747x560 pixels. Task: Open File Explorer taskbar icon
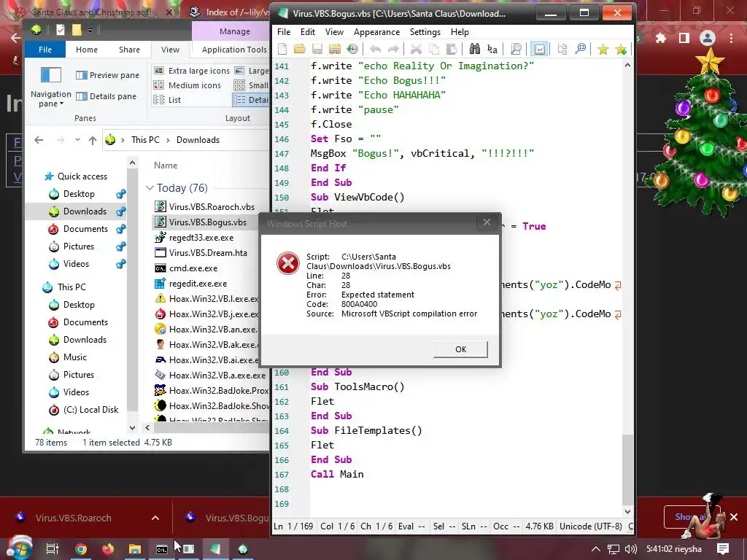point(135,549)
